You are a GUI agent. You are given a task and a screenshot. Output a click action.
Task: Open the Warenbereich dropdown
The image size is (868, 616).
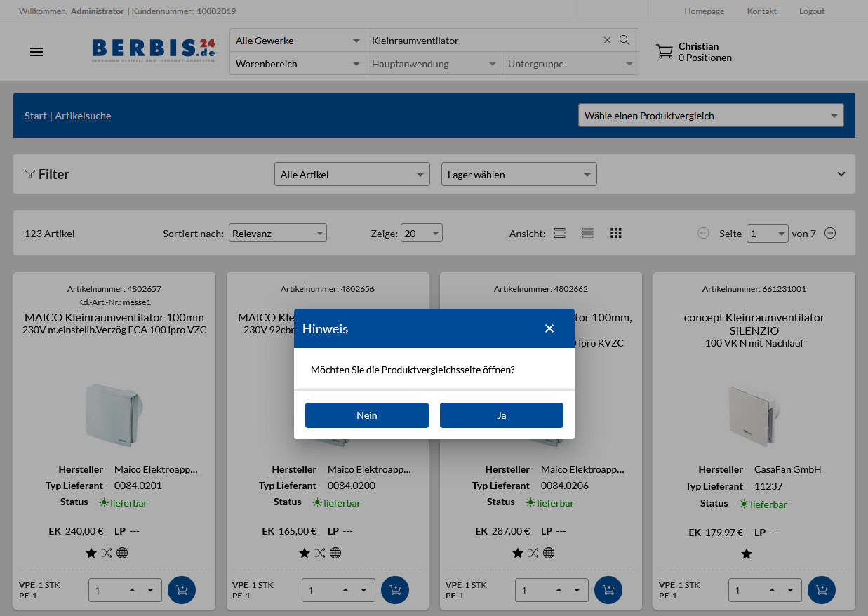coord(298,64)
